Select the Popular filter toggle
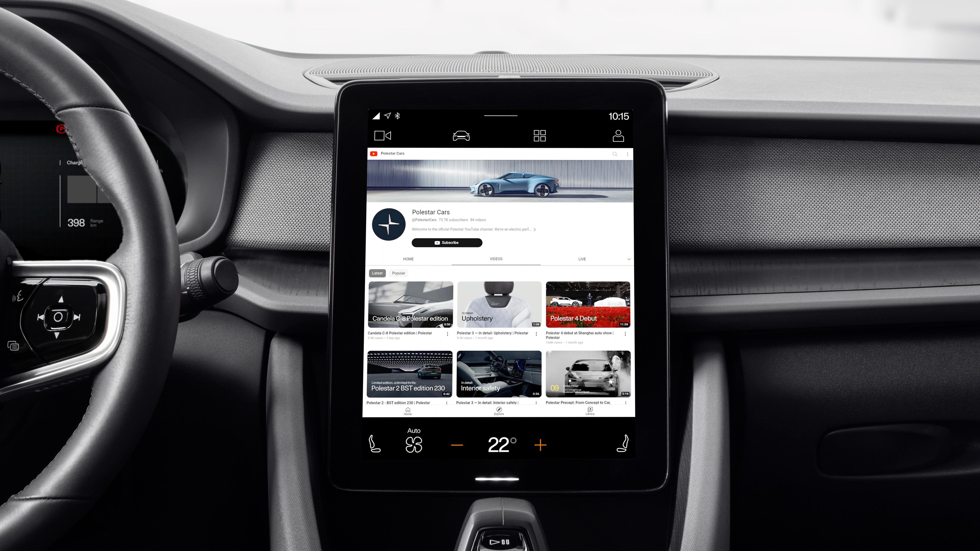This screenshot has height=551, width=980. (398, 272)
